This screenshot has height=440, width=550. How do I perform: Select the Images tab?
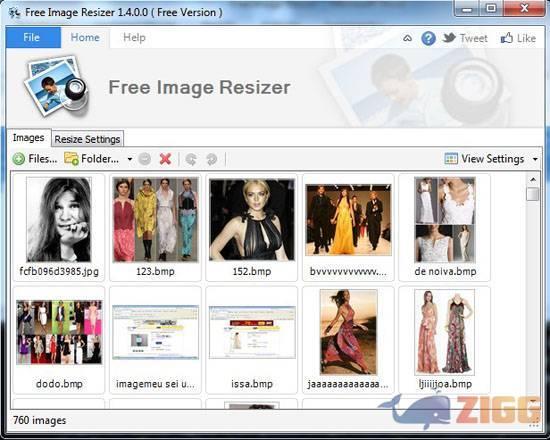(x=29, y=138)
